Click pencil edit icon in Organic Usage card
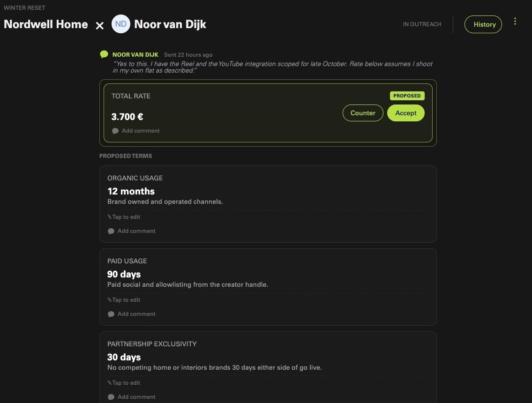Viewport: 532px width, 403px height. 109,217
